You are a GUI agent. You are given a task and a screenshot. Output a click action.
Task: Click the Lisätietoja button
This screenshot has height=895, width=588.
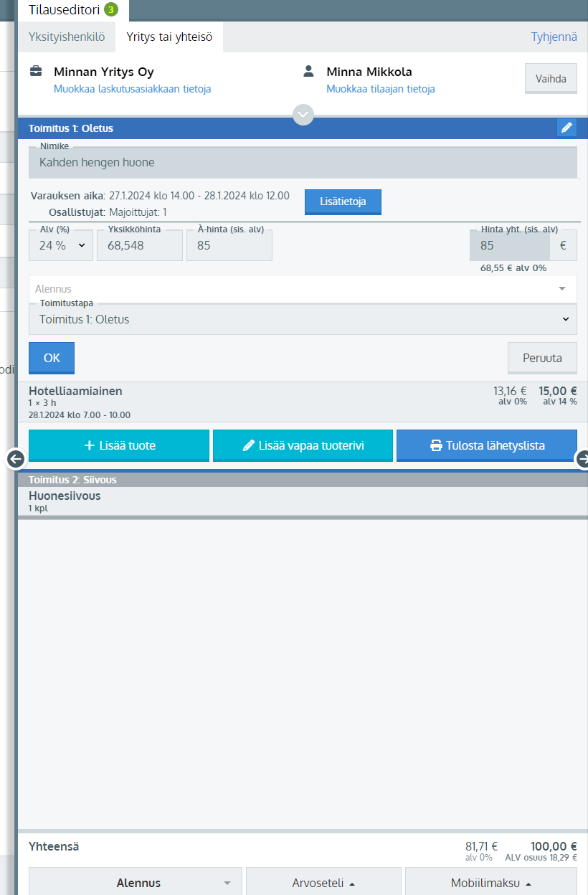click(343, 202)
